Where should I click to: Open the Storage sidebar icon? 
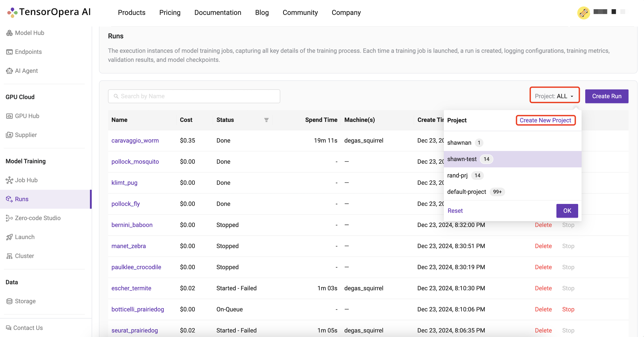coord(9,301)
